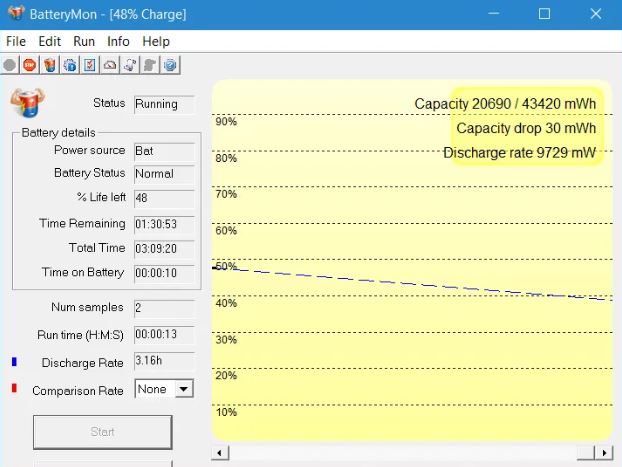The width and height of the screenshot is (622, 467).
Task: Open the Edit menu
Action: (50, 41)
